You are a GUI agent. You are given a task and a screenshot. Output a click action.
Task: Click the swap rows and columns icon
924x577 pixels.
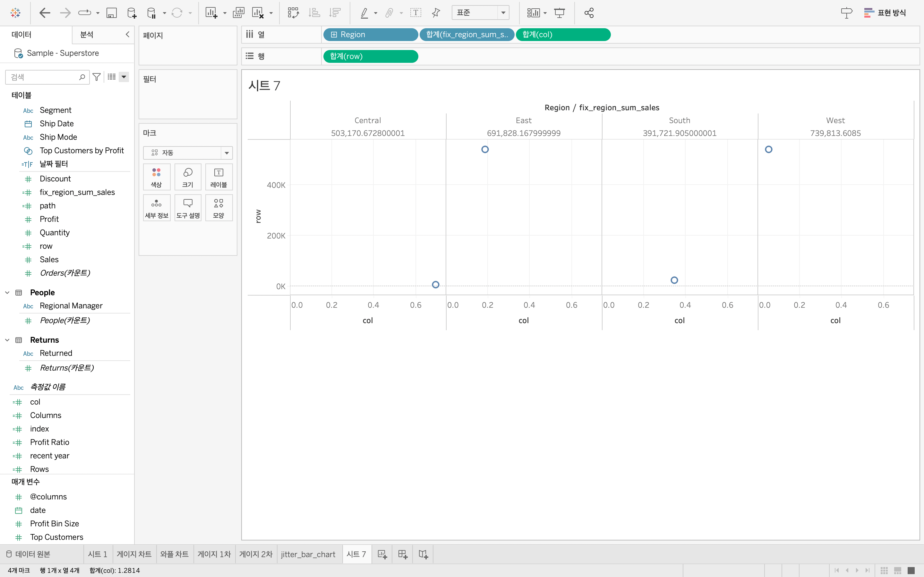(293, 13)
